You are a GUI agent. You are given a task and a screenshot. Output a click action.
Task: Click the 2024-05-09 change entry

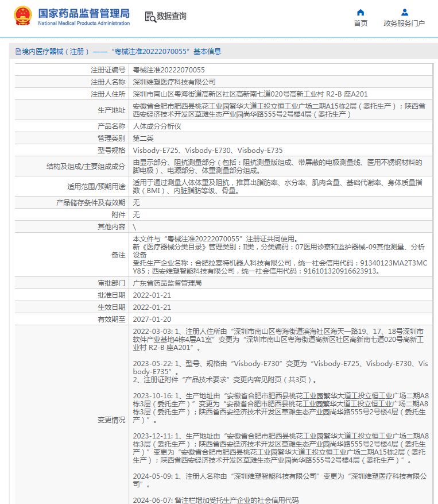click(x=280, y=480)
